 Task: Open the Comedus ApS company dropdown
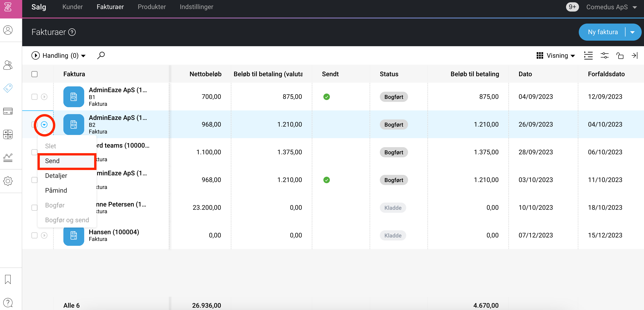pyautogui.click(x=612, y=7)
